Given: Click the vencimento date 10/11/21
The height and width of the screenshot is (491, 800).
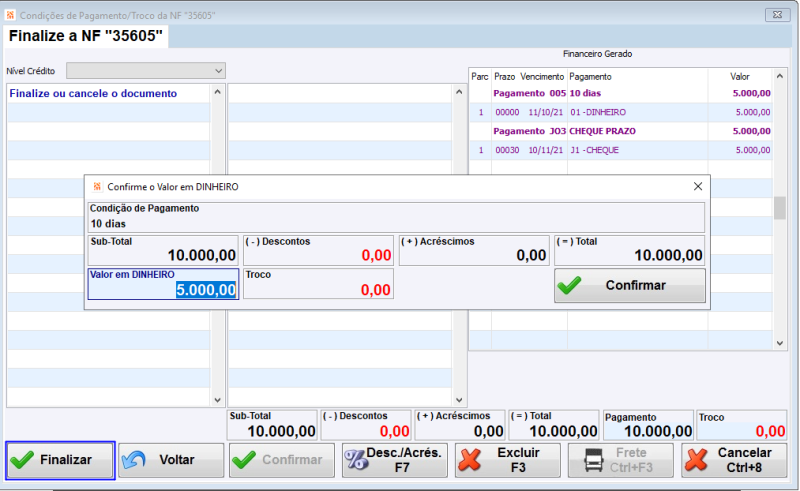Looking at the screenshot, I should coord(545,150).
